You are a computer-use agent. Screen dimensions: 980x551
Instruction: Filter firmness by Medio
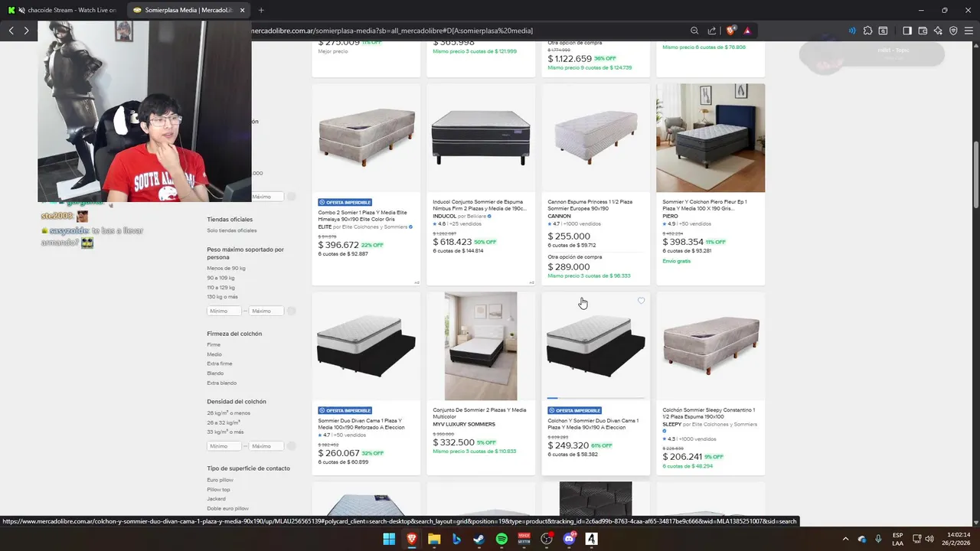pyautogui.click(x=214, y=354)
